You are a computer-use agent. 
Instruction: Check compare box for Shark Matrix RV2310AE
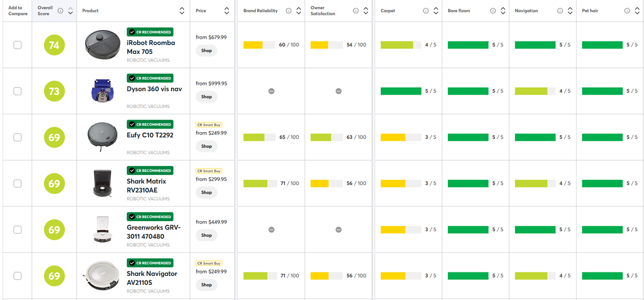click(x=18, y=183)
